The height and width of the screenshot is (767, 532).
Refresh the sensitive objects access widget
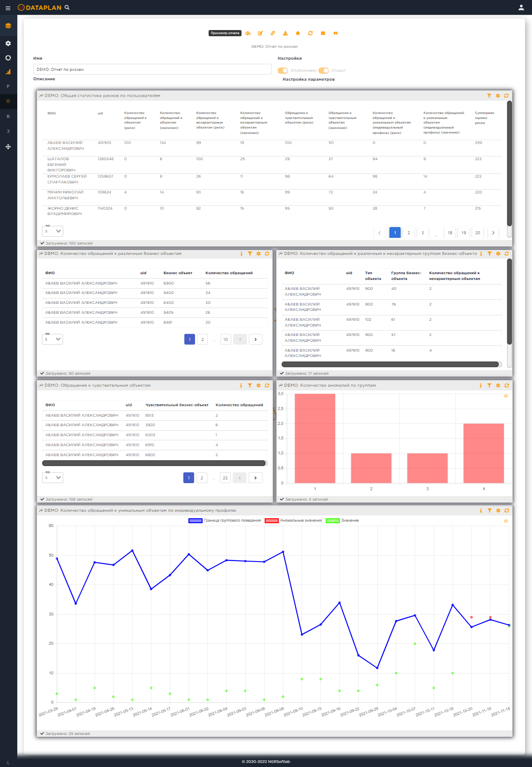(267, 385)
